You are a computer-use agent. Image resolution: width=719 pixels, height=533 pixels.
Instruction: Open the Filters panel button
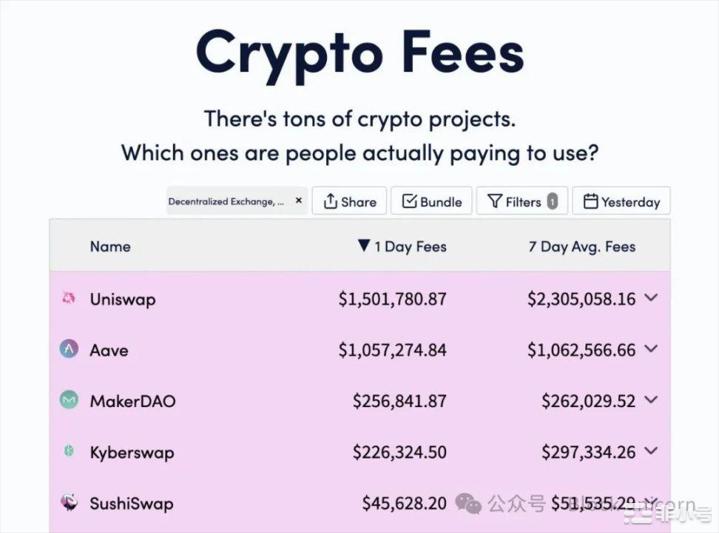[522, 201]
